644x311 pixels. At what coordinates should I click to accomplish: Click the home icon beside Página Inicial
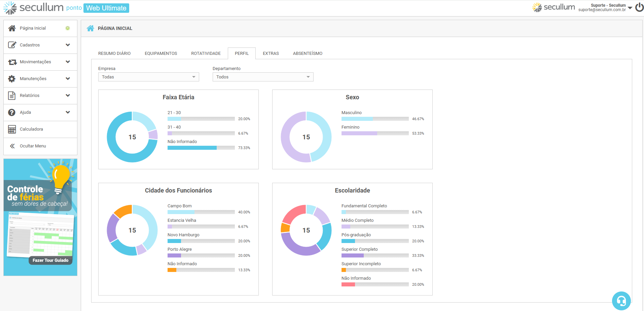[x=12, y=28]
